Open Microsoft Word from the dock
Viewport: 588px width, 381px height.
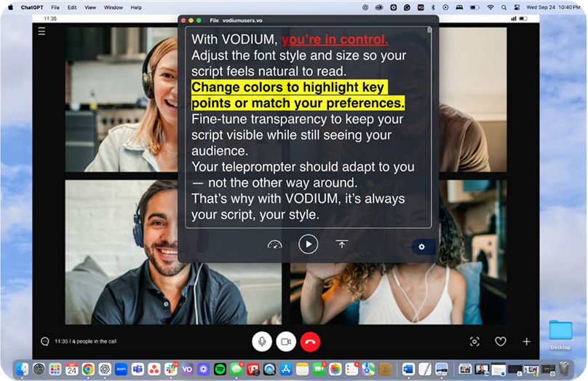point(408,370)
